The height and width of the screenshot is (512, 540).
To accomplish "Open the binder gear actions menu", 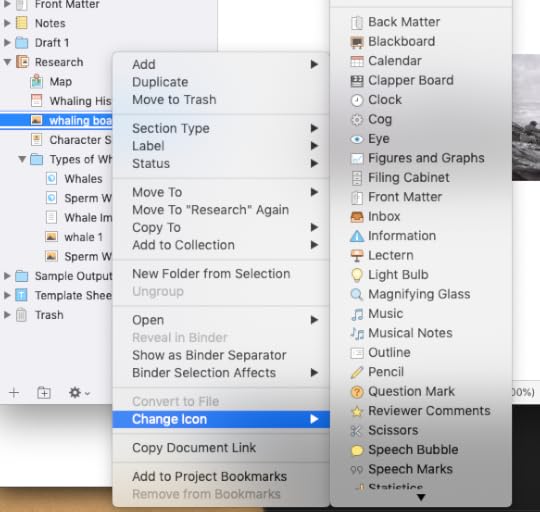I will tap(79, 393).
